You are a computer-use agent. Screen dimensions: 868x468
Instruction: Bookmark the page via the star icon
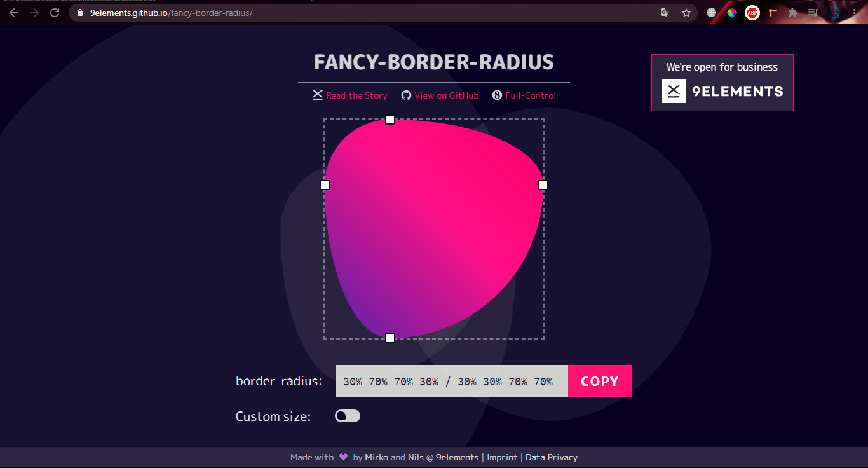[x=686, y=12]
